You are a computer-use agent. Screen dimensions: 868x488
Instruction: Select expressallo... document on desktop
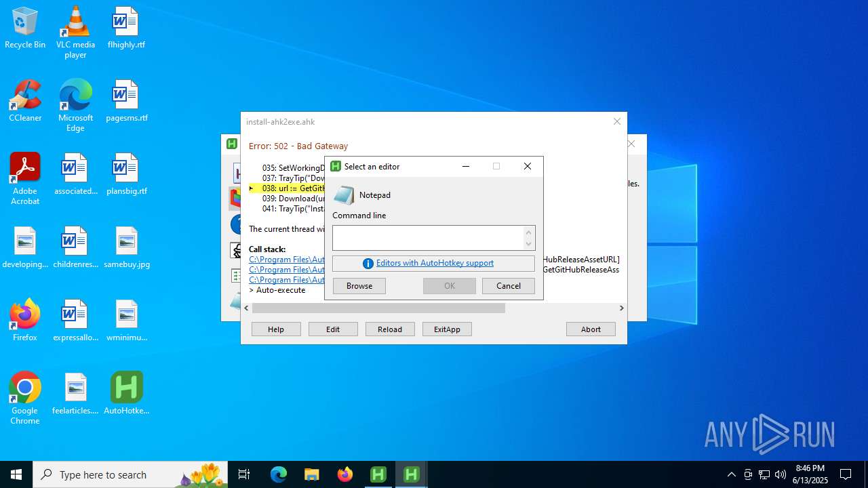75,321
